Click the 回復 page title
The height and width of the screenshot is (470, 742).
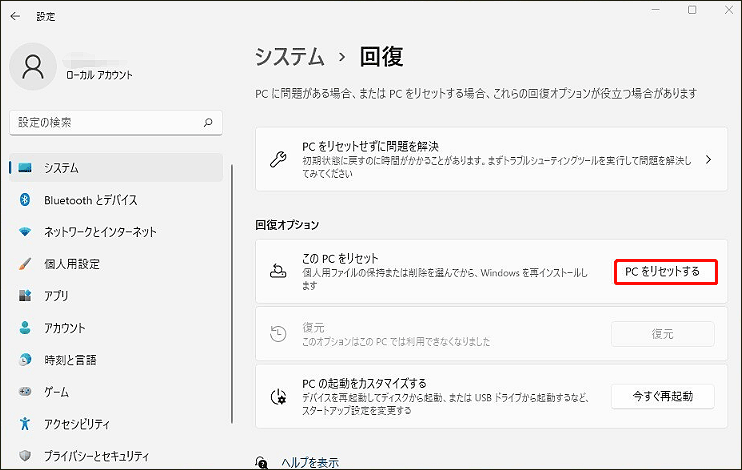[x=381, y=57]
